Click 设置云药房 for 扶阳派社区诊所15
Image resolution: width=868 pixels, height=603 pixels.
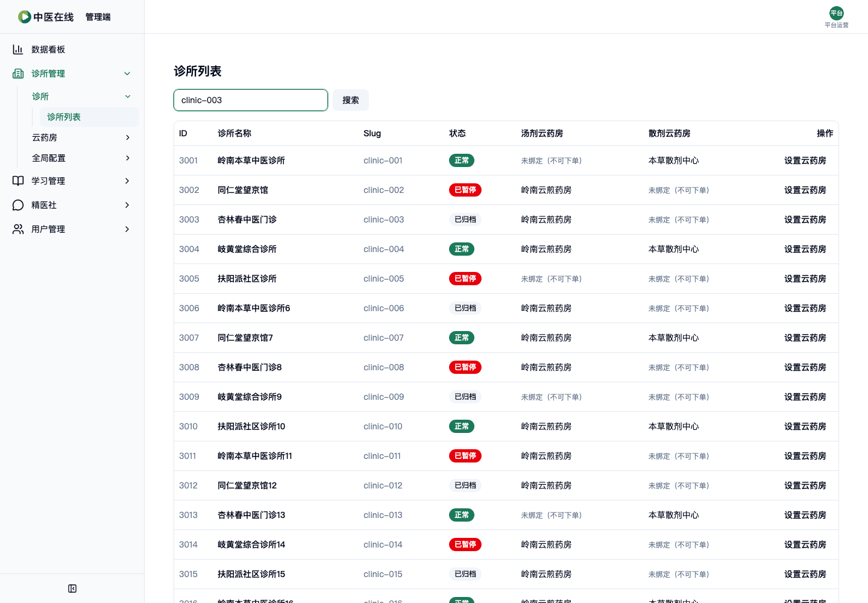[x=805, y=574]
